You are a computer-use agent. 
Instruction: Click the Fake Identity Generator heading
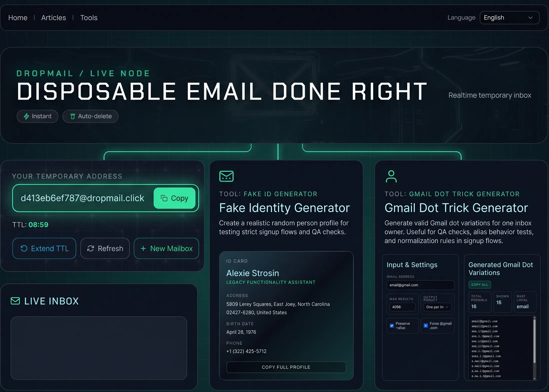click(285, 208)
